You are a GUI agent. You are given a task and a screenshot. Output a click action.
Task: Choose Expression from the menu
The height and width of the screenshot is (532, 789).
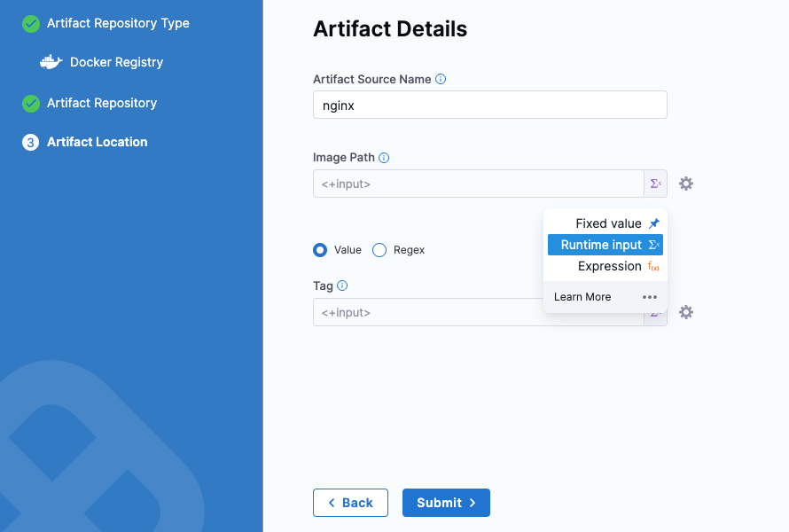click(x=609, y=266)
